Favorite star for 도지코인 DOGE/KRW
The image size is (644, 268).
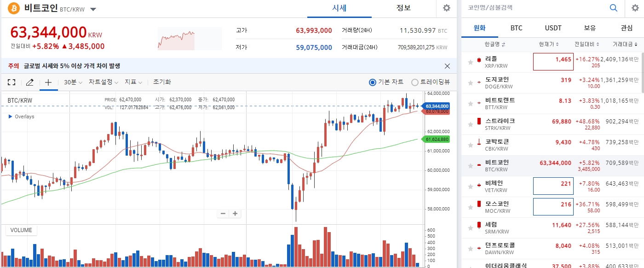pos(470,82)
